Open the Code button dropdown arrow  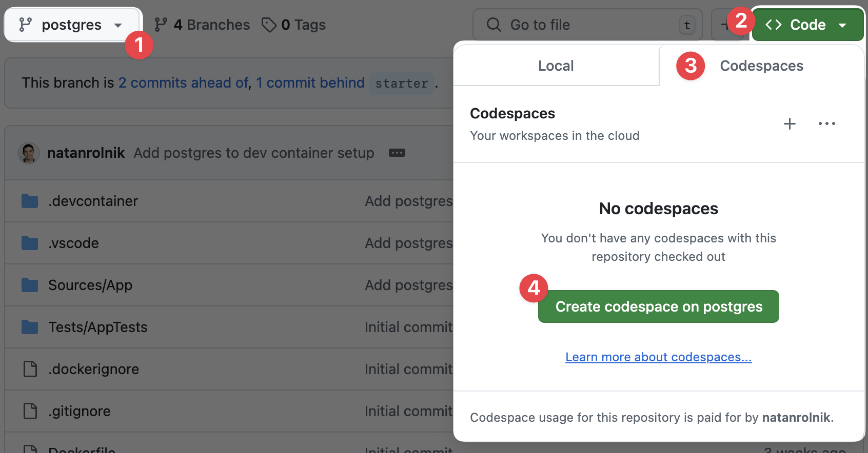pos(842,24)
